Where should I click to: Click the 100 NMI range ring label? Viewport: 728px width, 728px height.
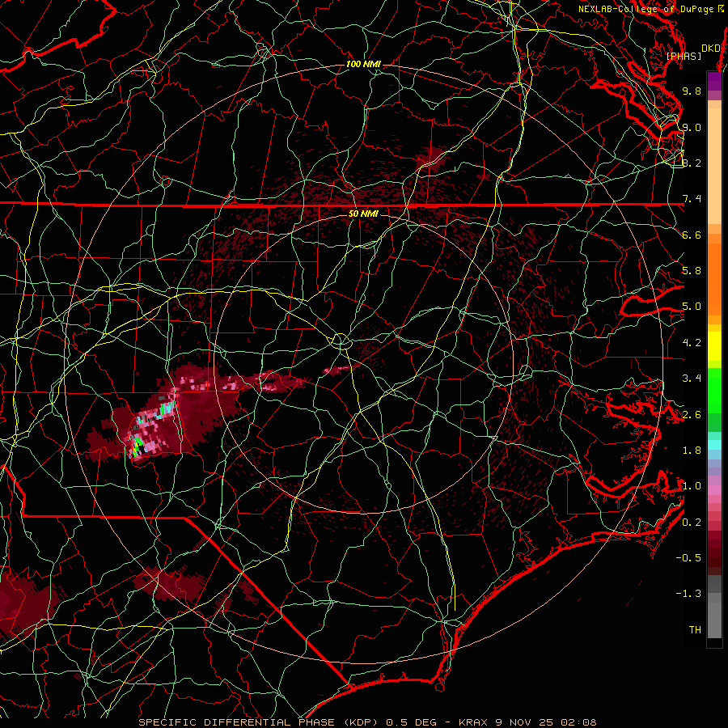(x=363, y=64)
